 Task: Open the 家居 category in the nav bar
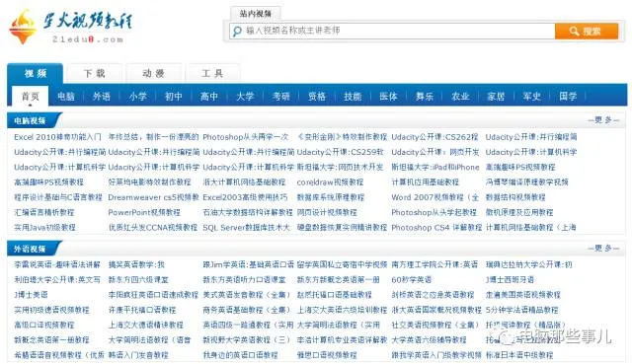coord(496,97)
